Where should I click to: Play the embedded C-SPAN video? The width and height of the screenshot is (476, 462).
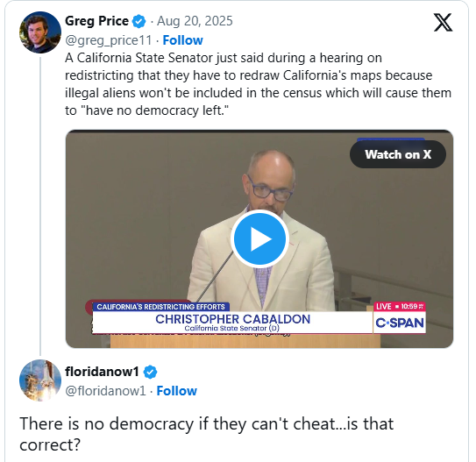click(259, 239)
